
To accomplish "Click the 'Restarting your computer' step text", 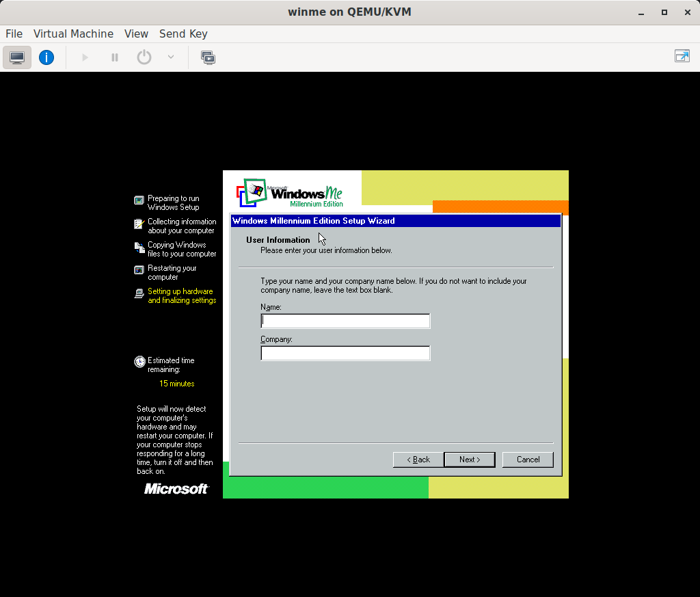I will click(172, 272).
